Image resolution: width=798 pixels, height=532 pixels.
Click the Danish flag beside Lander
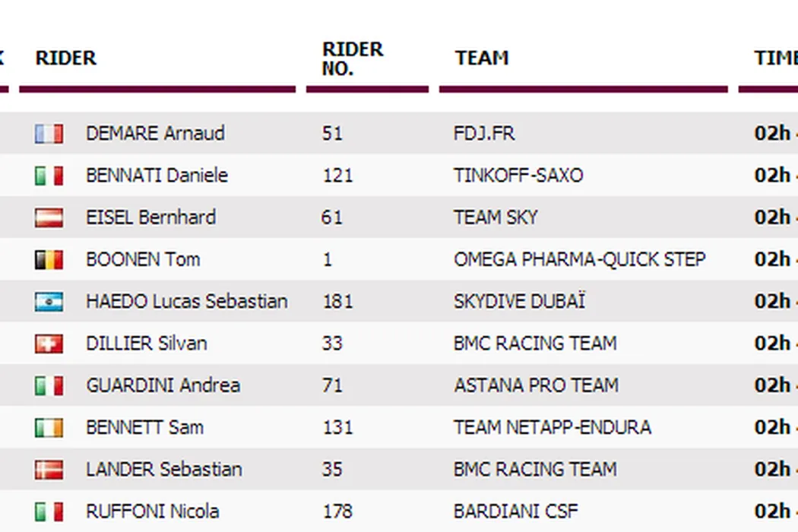[49, 470]
